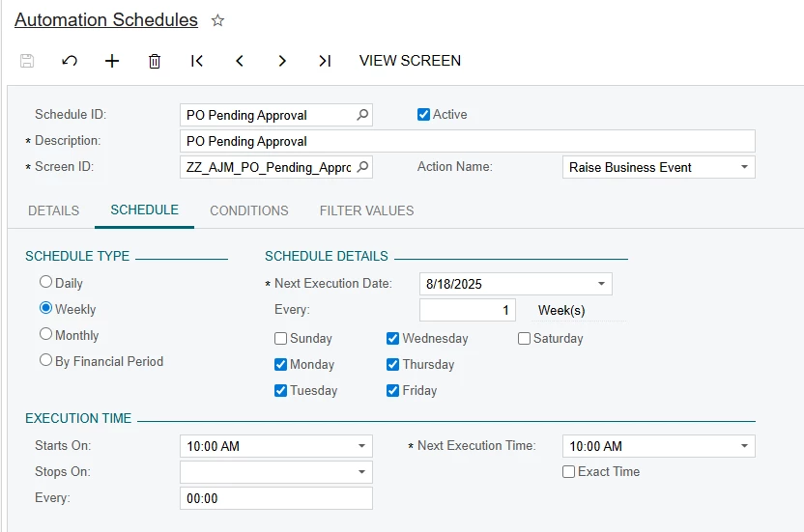804x532 pixels.
Task: Open the Starts On time dropdown
Action: pyautogui.click(x=361, y=446)
